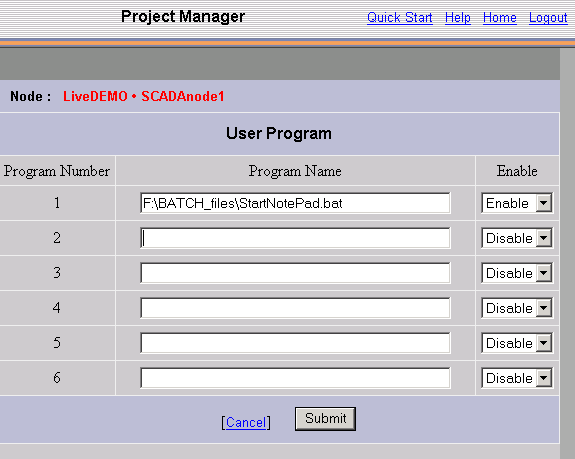Click the Program Name input for program 4
Screen dimensions: 575x459
point(295,308)
